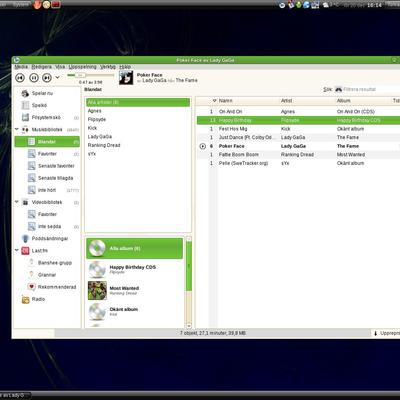Image resolution: width=400 pixels, height=400 pixels.
Task: Collapse the Musikbibliotek tree node
Action: click(x=17, y=129)
